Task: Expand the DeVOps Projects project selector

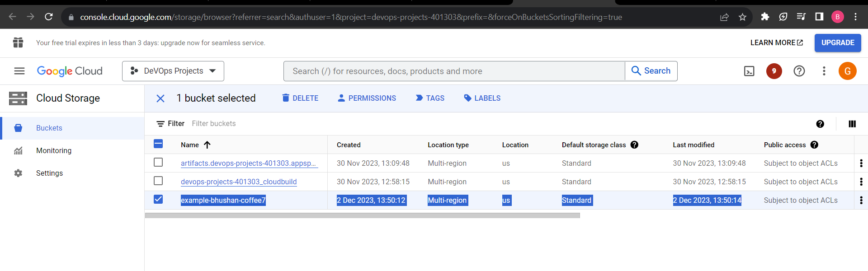Action: click(x=173, y=71)
